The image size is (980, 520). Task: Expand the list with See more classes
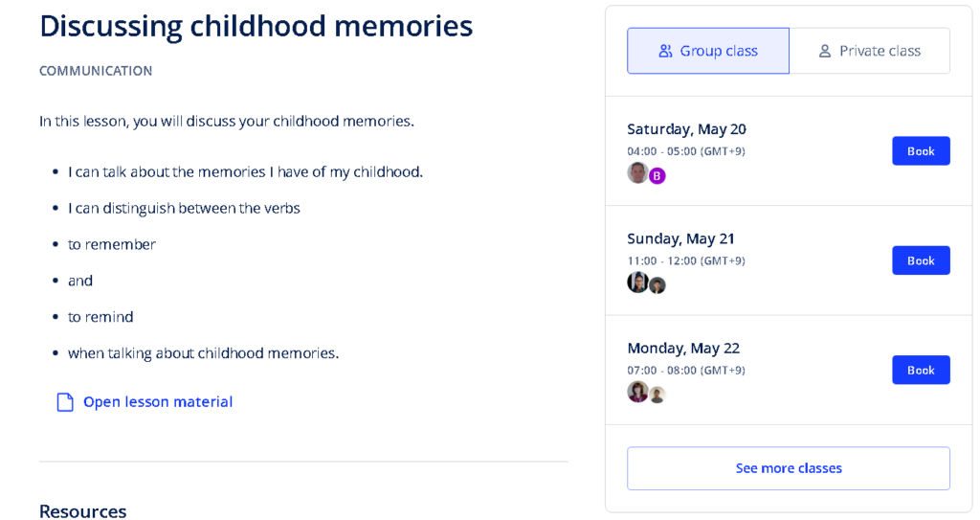pyautogui.click(x=789, y=468)
